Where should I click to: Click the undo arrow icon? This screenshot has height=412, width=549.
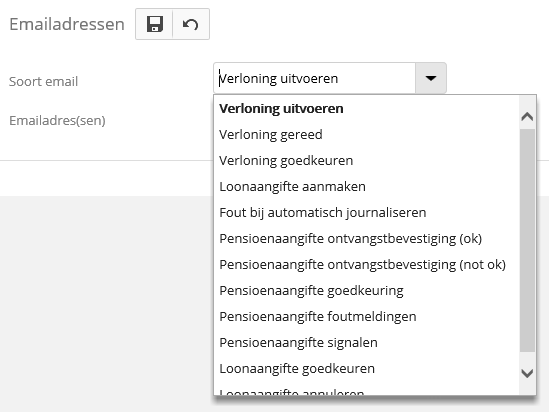click(x=191, y=24)
